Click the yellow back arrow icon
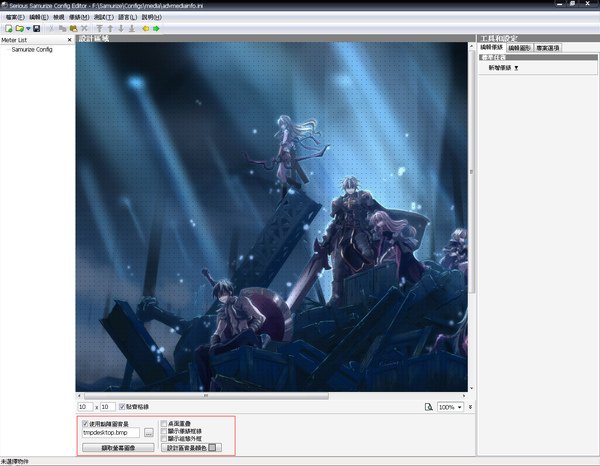The height and width of the screenshot is (466, 600). pos(146,29)
